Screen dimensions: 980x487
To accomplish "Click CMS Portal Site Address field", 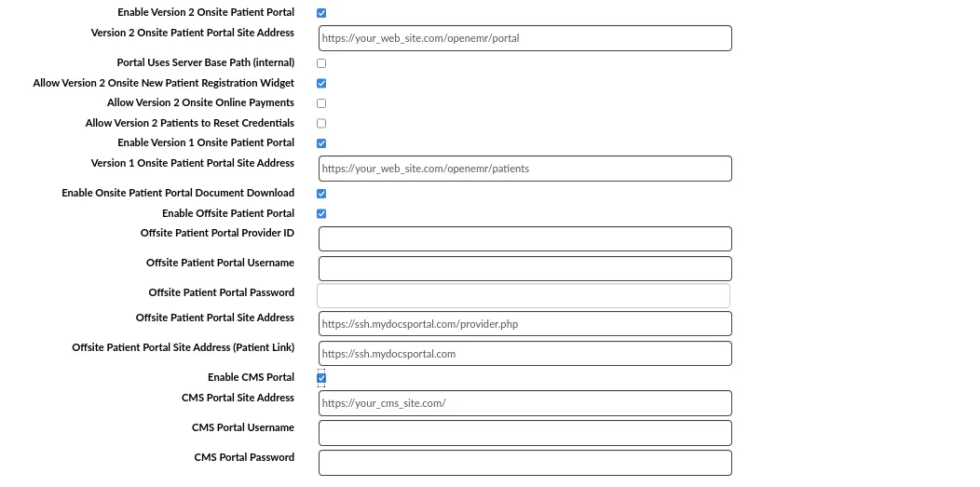I will (x=524, y=403).
